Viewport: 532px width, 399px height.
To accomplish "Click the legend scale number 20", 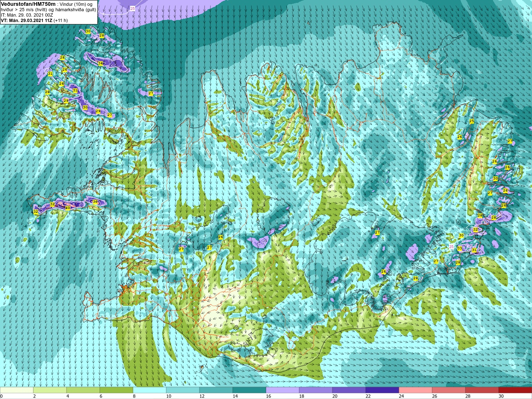I will 335,396.
